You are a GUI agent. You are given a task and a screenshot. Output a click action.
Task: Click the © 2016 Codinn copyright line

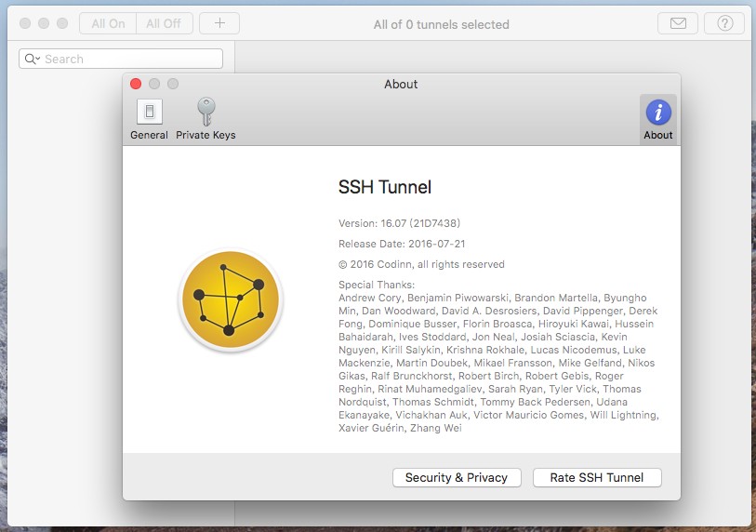pyautogui.click(x=421, y=264)
